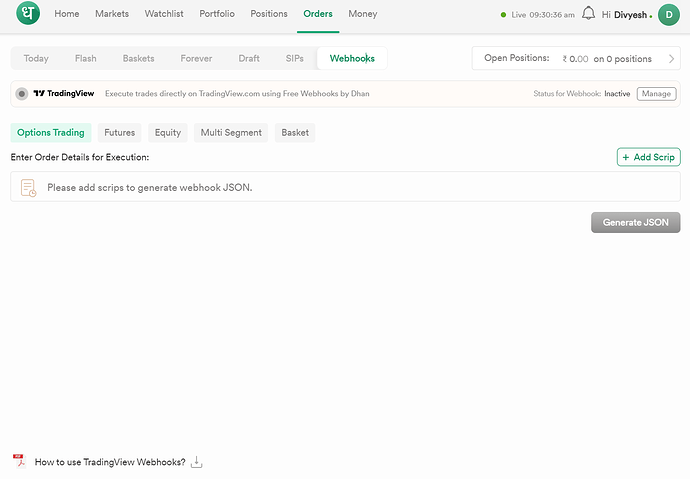Screen dimensions: 690x479
Task: Click the Live time status indicator
Action: [538, 15]
